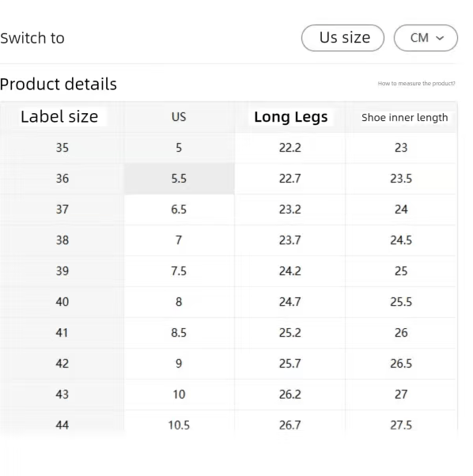473x476 pixels.
Task: Select the 26.5 inner length cell
Action: pyautogui.click(x=401, y=364)
